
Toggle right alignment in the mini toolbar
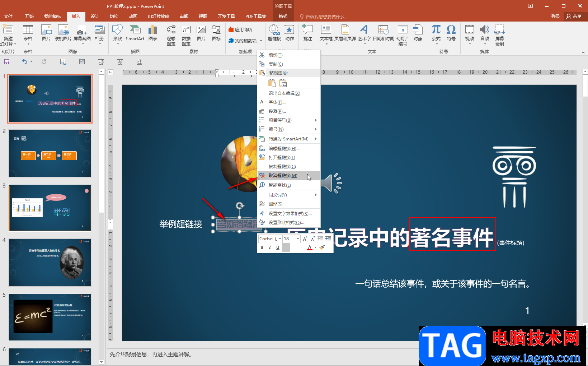302,247
